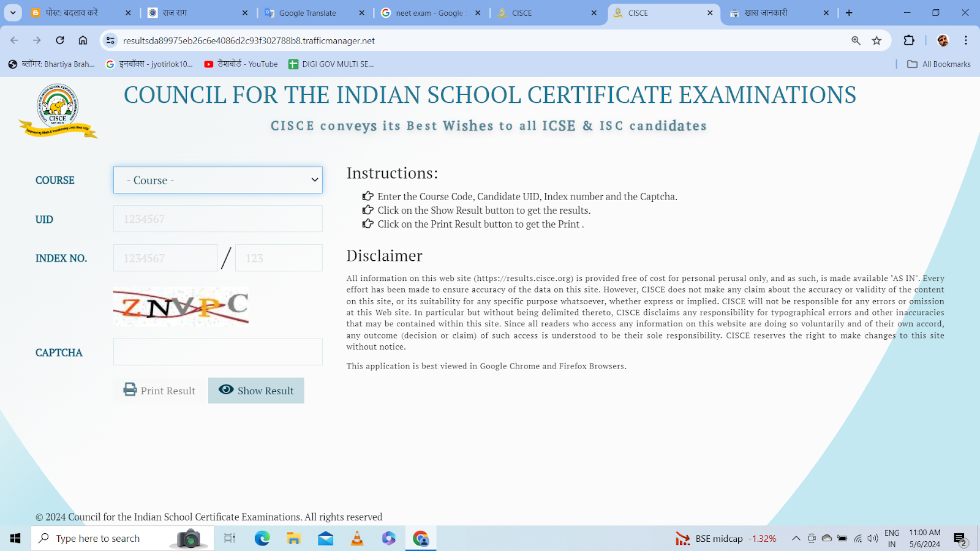Open a new browser tab

click(849, 13)
